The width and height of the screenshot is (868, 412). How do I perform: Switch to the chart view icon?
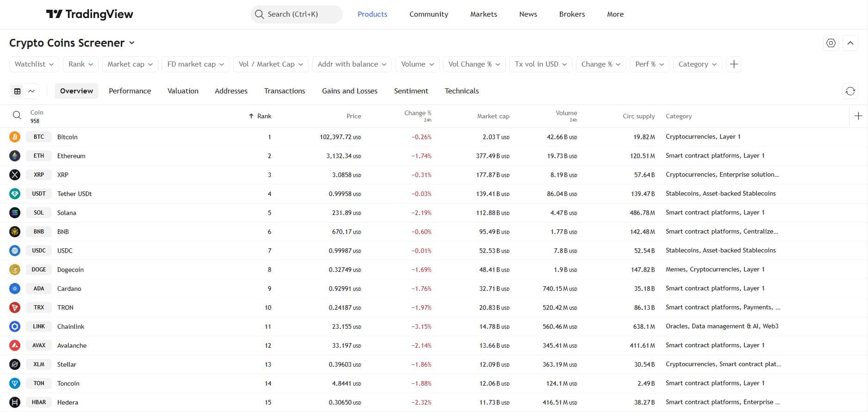tap(31, 91)
